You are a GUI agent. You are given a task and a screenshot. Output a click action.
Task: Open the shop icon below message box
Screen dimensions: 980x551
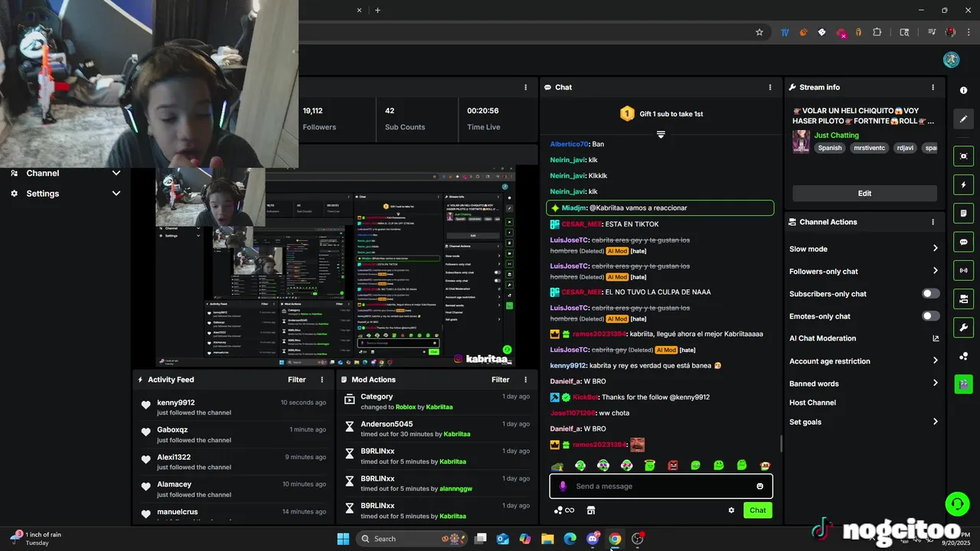[x=590, y=510]
